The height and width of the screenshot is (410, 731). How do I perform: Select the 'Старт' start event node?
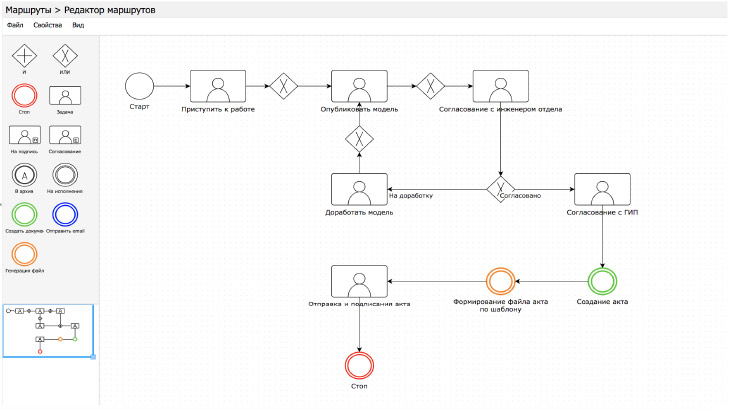(140, 85)
